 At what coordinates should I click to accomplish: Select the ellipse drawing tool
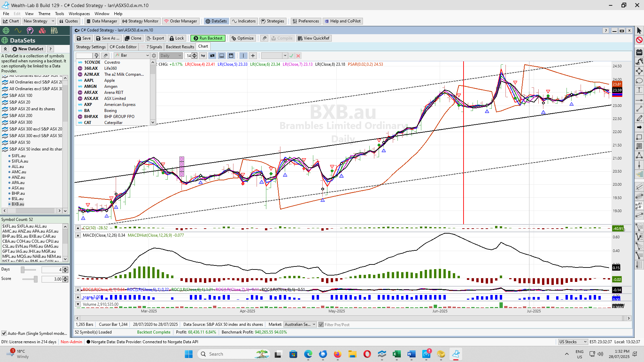pyautogui.click(x=639, y=80)
